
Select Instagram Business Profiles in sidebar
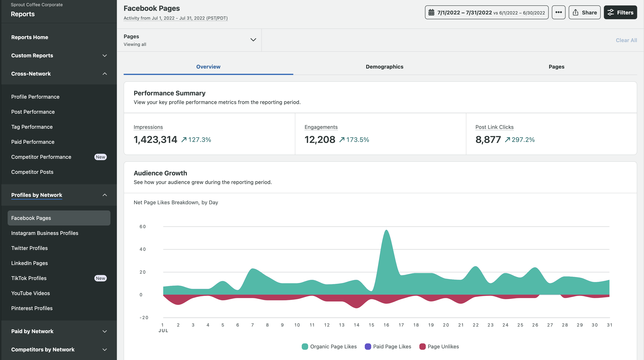[x=45, y=233]
